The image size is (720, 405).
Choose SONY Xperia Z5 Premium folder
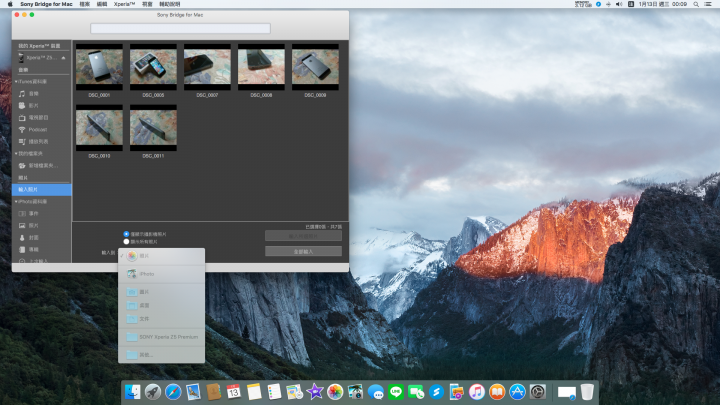tap(161, 337)
